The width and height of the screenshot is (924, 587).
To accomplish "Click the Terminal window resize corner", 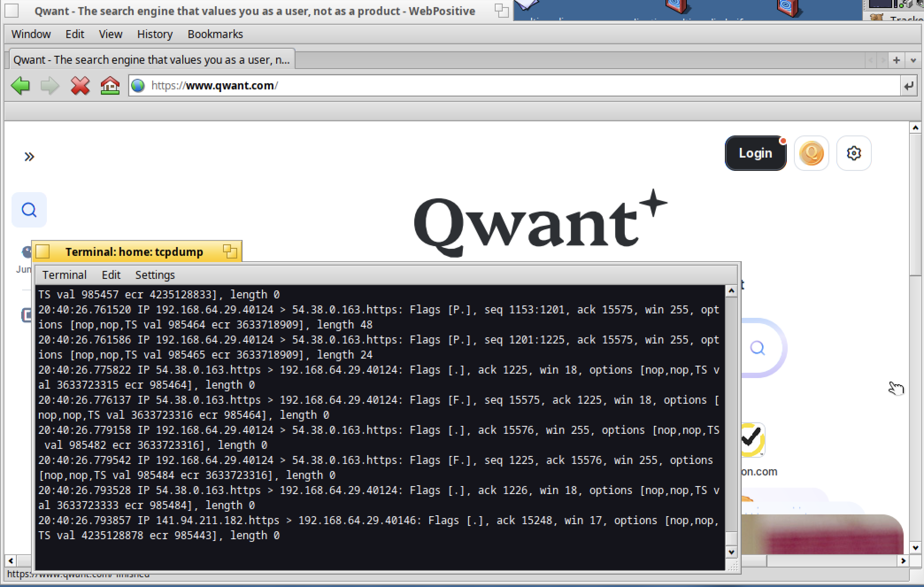I will 732,566.
